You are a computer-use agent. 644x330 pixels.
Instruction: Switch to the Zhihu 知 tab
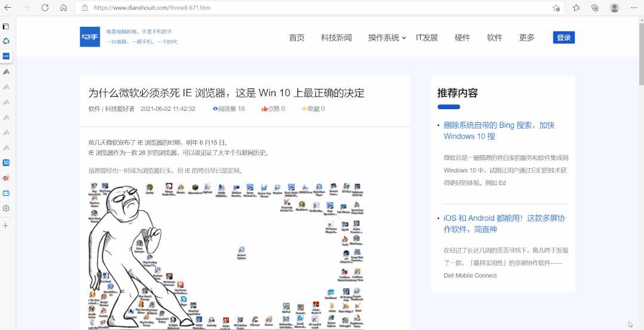pos(6,163)
